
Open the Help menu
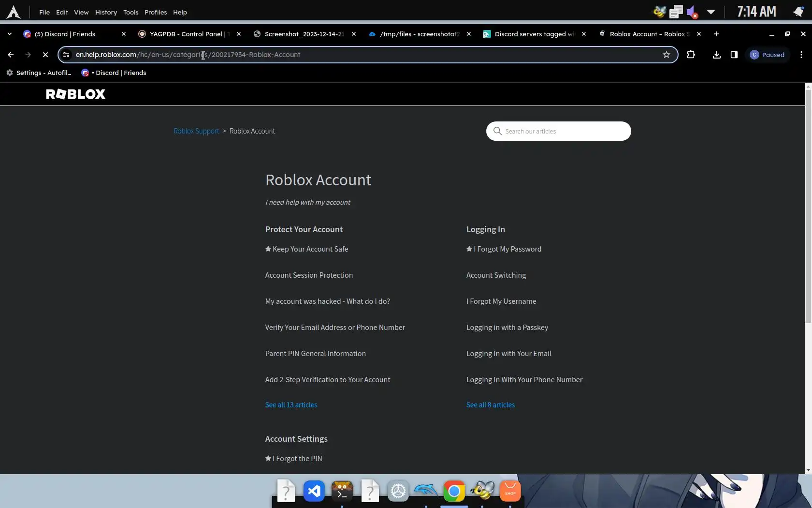click(180, 12)
